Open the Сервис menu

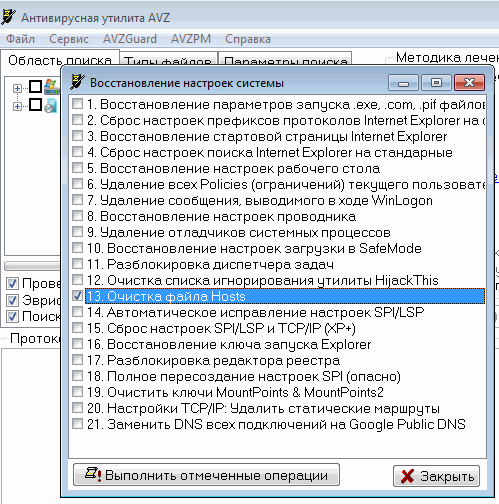click(x=69, y=39)
